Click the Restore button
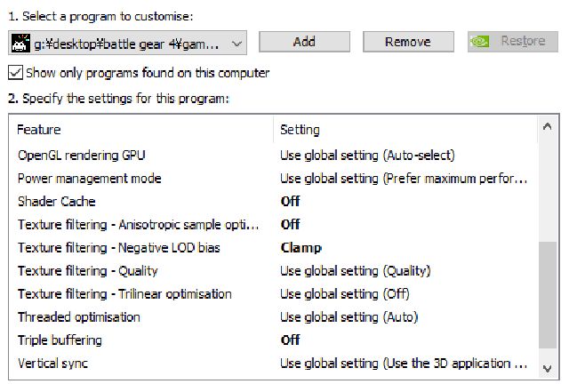 click(513, 42)
